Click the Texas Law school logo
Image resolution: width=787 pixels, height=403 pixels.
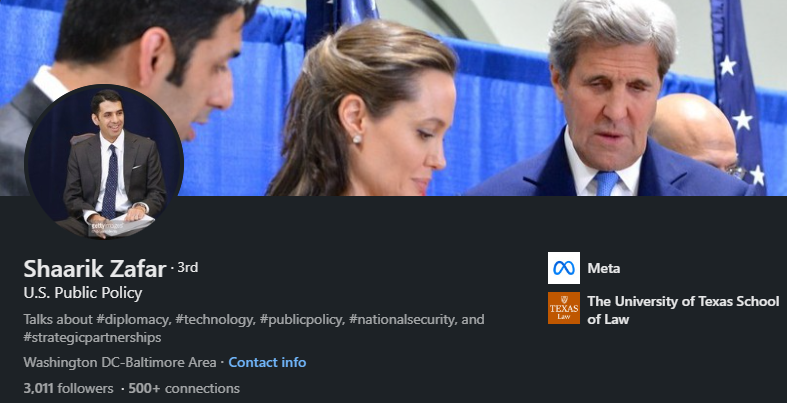[564, 308]
